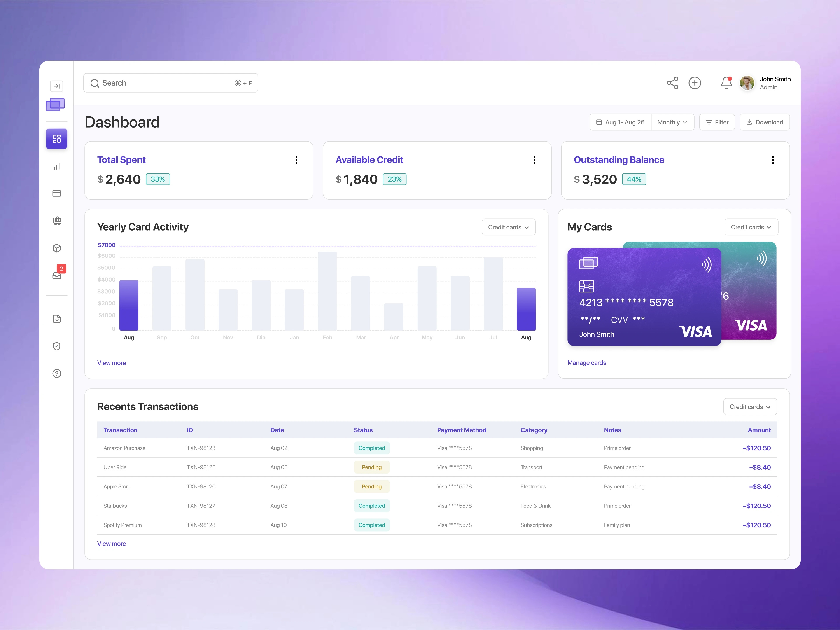
Task: Expand Credit cards dropdown in My Cards
Action: pyautogui.click(x=751, y=227)
